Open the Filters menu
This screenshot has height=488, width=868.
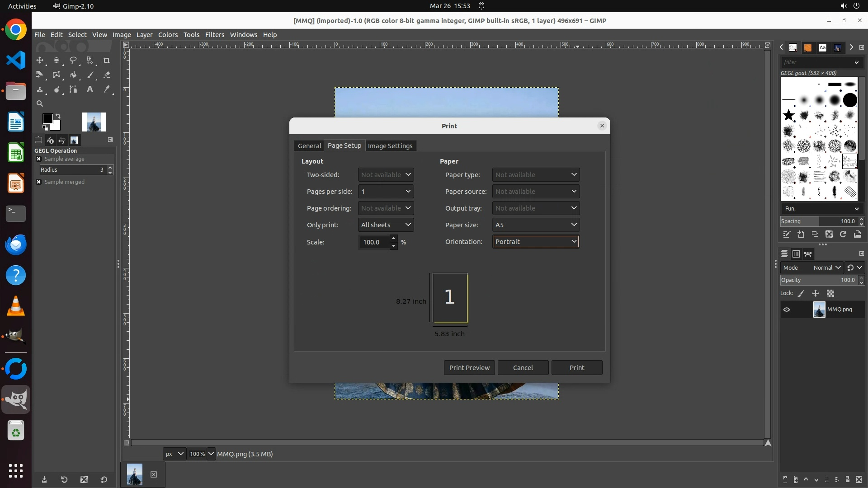[x=214, y=35]
